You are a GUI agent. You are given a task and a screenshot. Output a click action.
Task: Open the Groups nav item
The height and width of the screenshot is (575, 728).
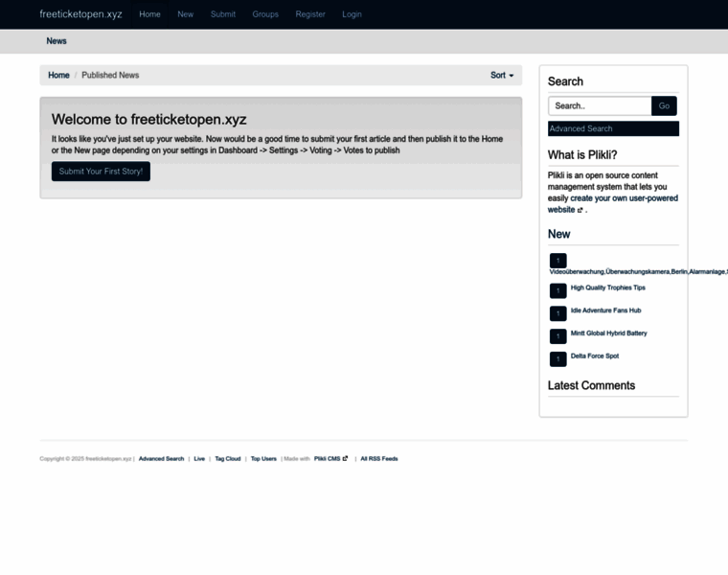[x=265, y=14]
